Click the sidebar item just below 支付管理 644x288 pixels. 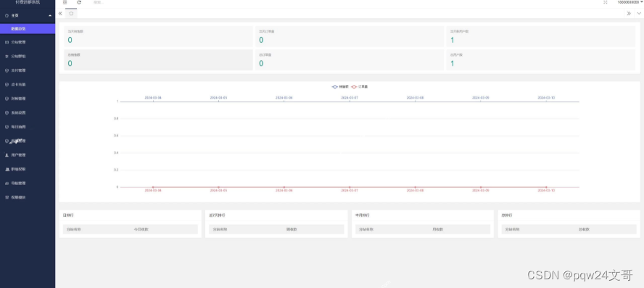(28, 84)
